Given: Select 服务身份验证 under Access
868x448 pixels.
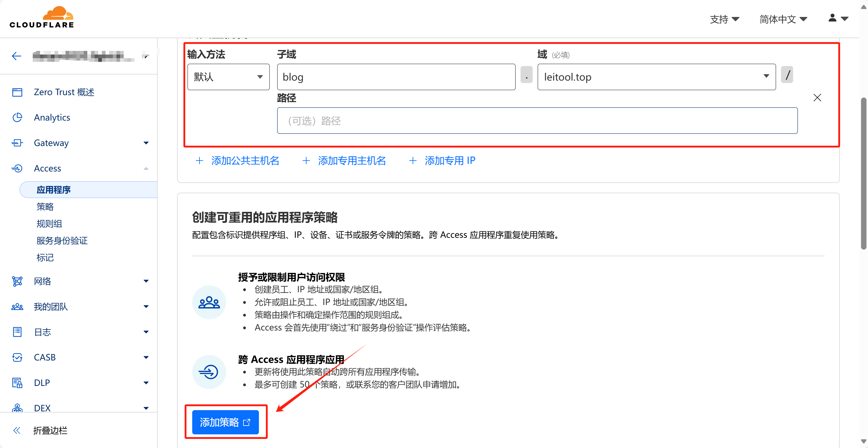Looking at the screenshot, I should (x=62, y=241).
